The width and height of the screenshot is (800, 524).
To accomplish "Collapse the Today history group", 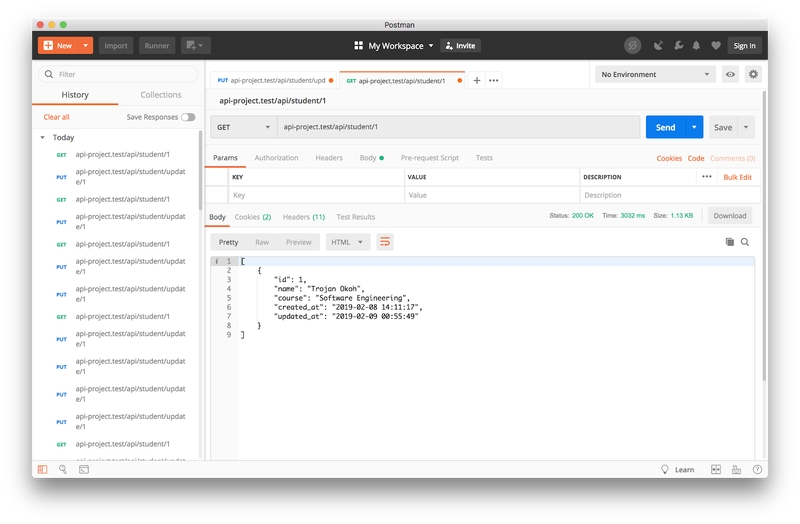I will [43, 138].
